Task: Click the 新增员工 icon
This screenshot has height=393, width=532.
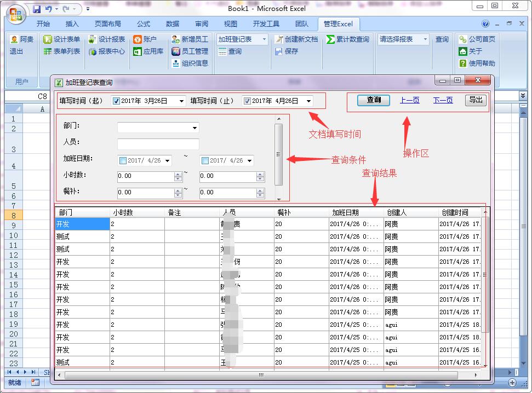Action: [x=176, y=39]
